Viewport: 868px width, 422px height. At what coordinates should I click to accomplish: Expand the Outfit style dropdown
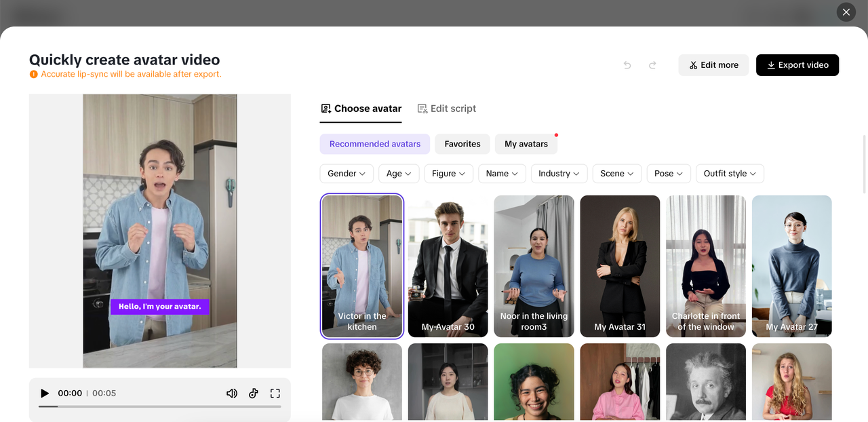pos(730,174)
